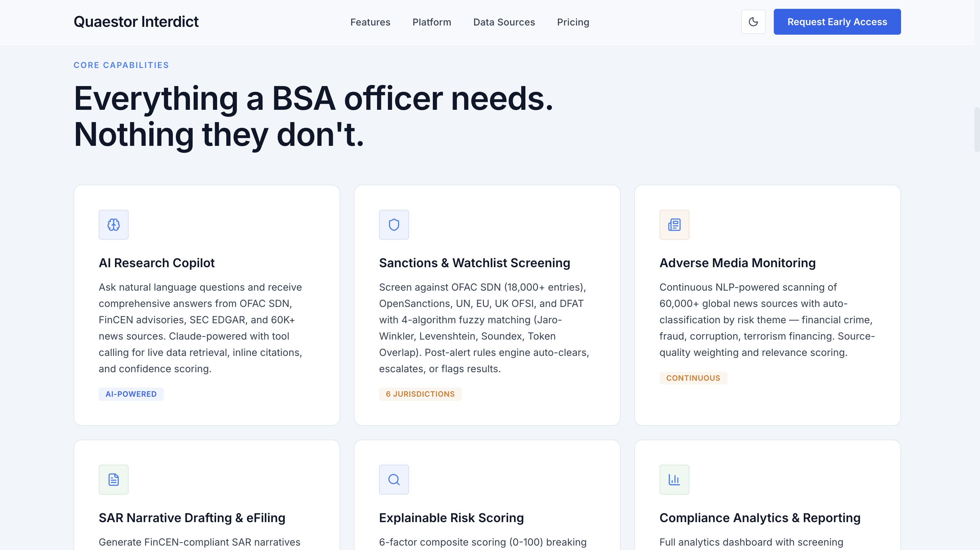Viewport: 980px width, 550px height.
Task: Click the AI-POWERED tag badge
Action: point(131,394)
